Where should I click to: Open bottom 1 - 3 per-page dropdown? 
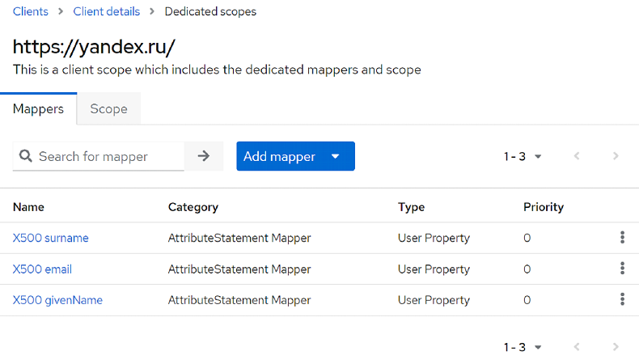(523, 347)
